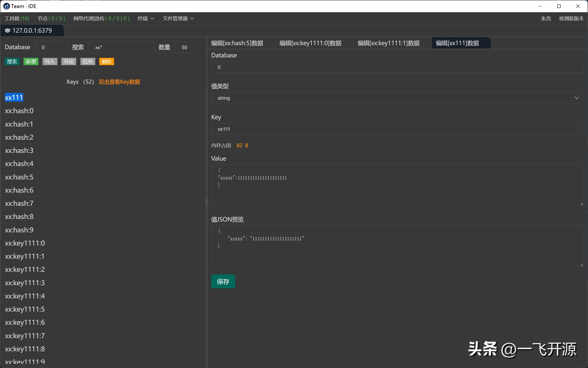The image size is (588, 368).
Task: Click the Team IDE logo icon
Action: coord(7,6)
